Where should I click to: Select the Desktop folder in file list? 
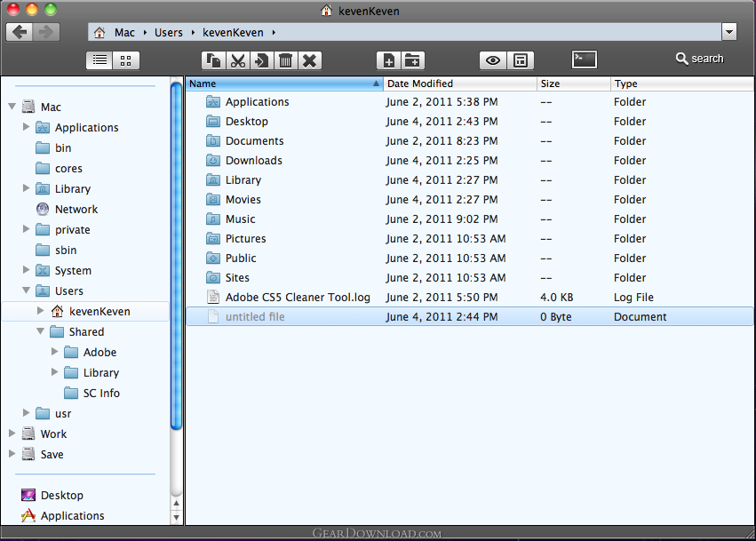pos(470,122)
